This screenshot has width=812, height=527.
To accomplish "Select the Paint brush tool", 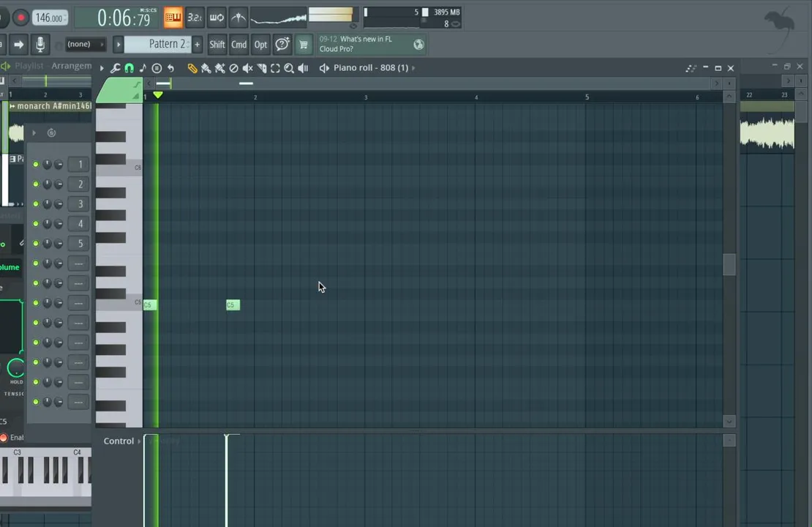I will coord(206,68).
